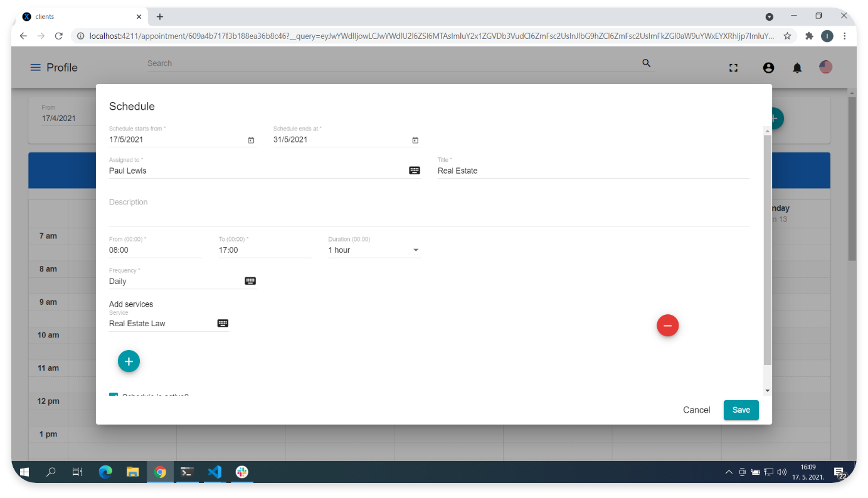Add another service with plus button
Screen dimensions: 868x498
tap(129, 361)
